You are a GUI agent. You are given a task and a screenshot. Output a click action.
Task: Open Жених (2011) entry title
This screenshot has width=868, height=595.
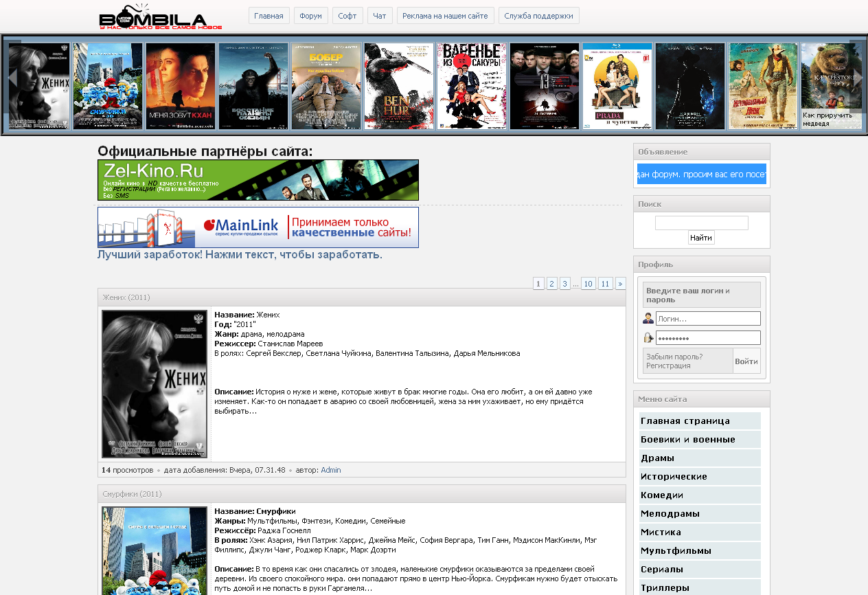pyautogui.click(x=126, y=297)
